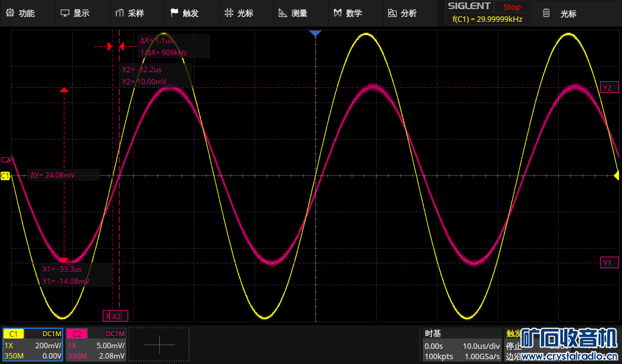Open the right-side 光标 panel button

pos(560,13)
